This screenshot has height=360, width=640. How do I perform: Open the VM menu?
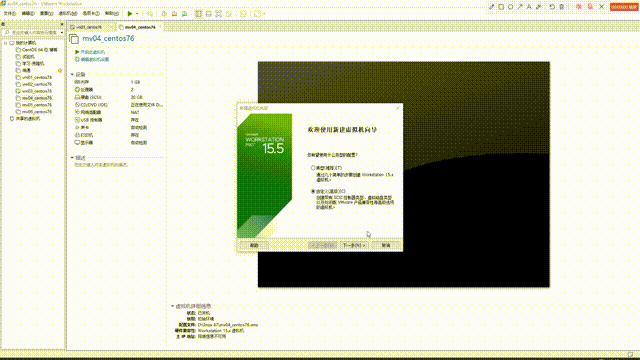(x=68, y=13)
